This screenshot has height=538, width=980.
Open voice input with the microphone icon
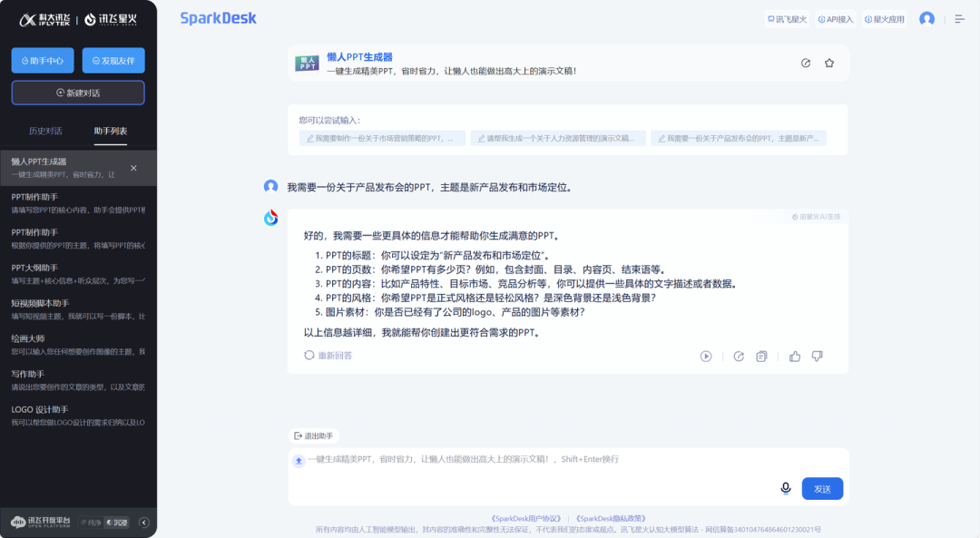[x=785, y=487]
